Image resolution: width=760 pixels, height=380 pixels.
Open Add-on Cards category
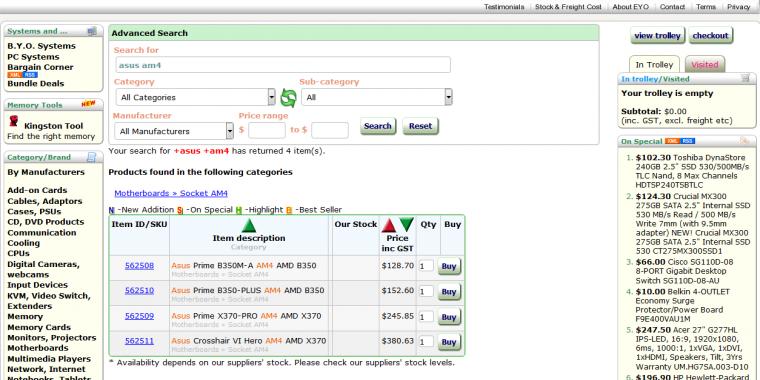tap(37, 190)
